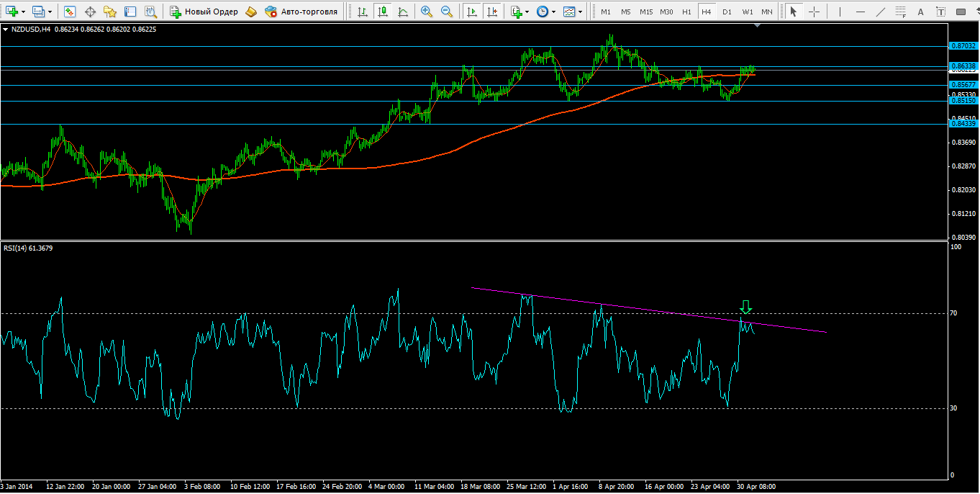
Task: Select the H4 timeframe
Action: (707, 12)
